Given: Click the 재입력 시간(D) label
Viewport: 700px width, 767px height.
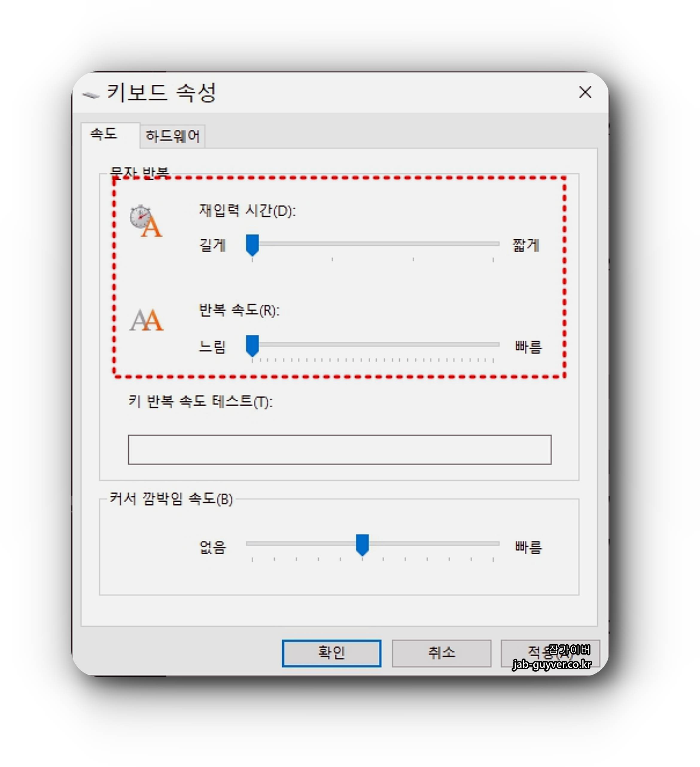Looking at the screenshot, I should (x=247, y=210).
